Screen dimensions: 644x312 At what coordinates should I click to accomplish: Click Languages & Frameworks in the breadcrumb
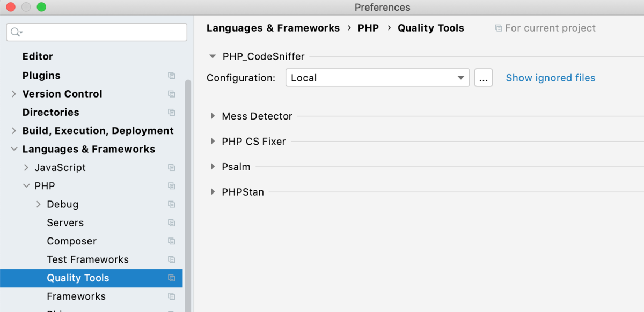point(273,28)
